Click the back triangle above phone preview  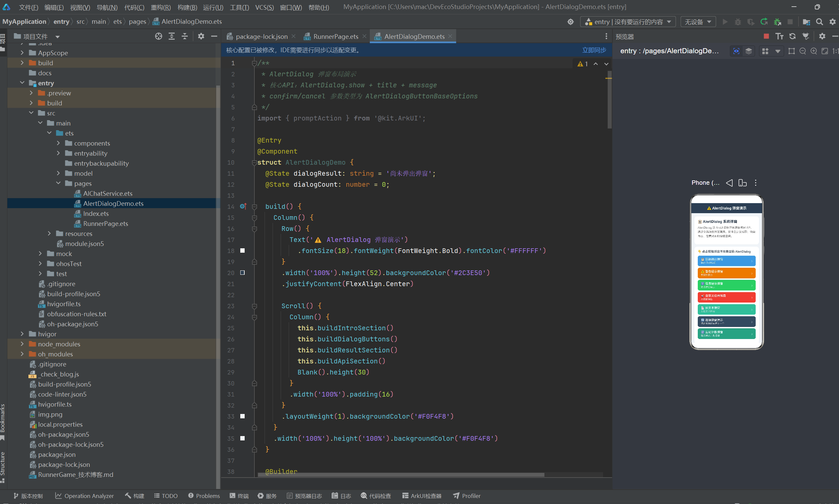click(729, 183)
